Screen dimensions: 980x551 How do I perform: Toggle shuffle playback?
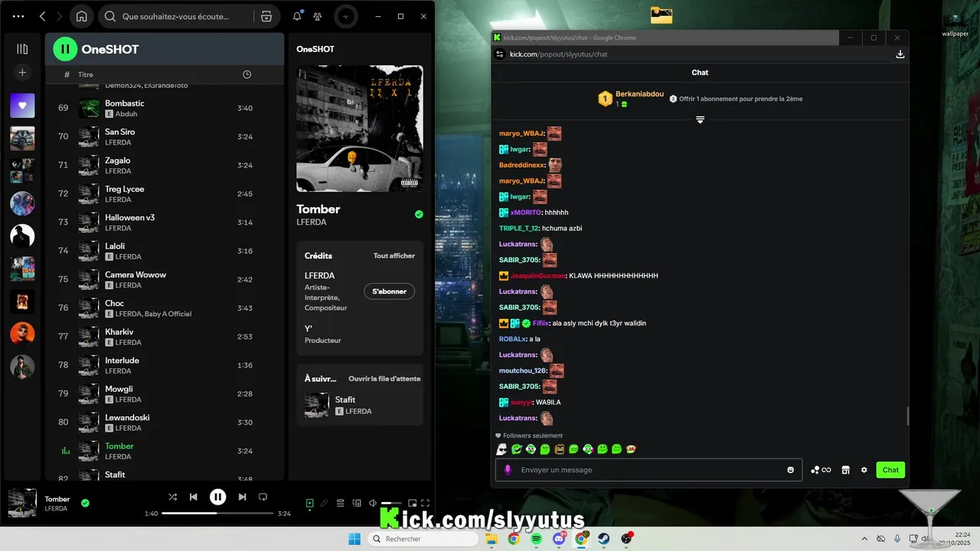click(x=173, y=497)
